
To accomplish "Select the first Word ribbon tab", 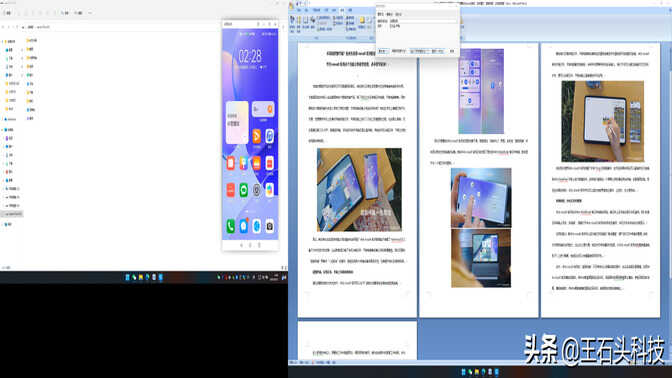I will coord(300,10).
